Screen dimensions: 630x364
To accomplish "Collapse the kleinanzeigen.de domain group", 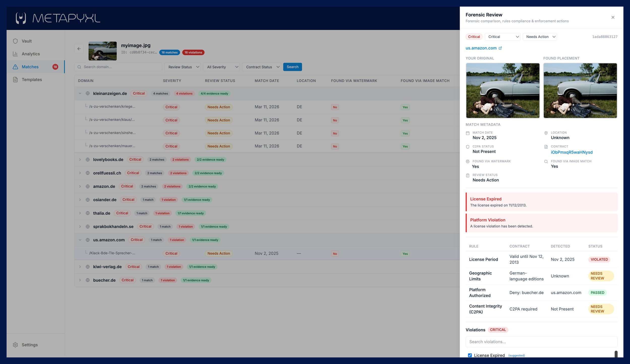I will pyautogui.click(x=80, y=93).
